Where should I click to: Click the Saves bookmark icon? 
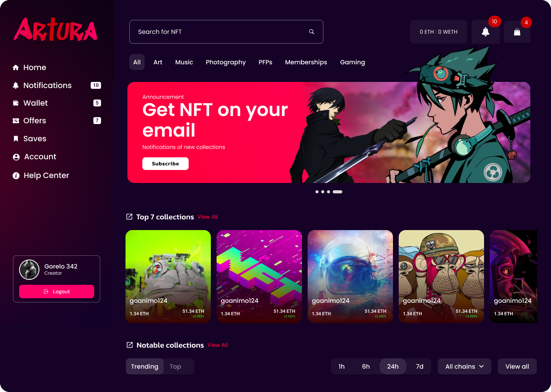(x=16, y=139)
